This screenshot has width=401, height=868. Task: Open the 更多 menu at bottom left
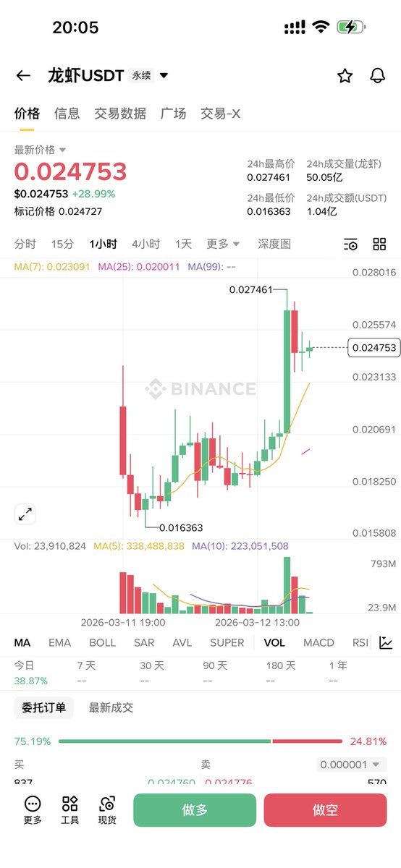point(33,810)
